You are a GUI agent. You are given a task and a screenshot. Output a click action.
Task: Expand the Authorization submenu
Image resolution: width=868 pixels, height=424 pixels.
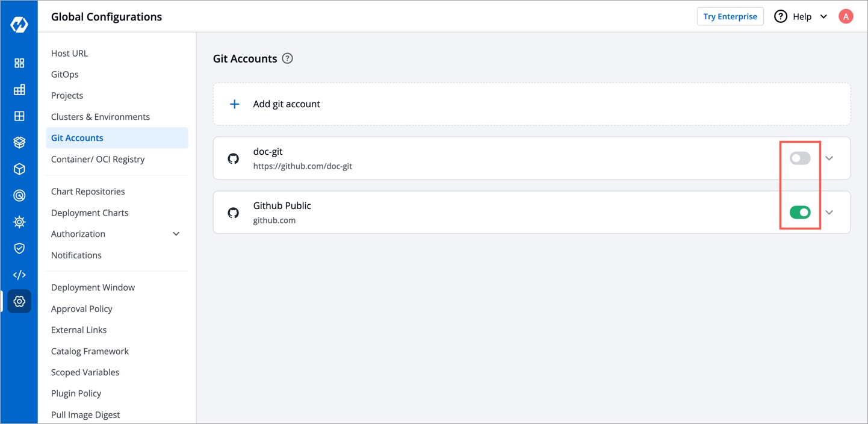pyautogui.click(x=176, y=234)
